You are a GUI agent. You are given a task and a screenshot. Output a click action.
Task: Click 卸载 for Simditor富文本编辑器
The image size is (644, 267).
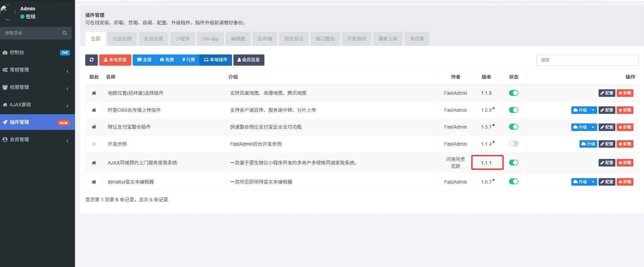(x=625, y=182)
